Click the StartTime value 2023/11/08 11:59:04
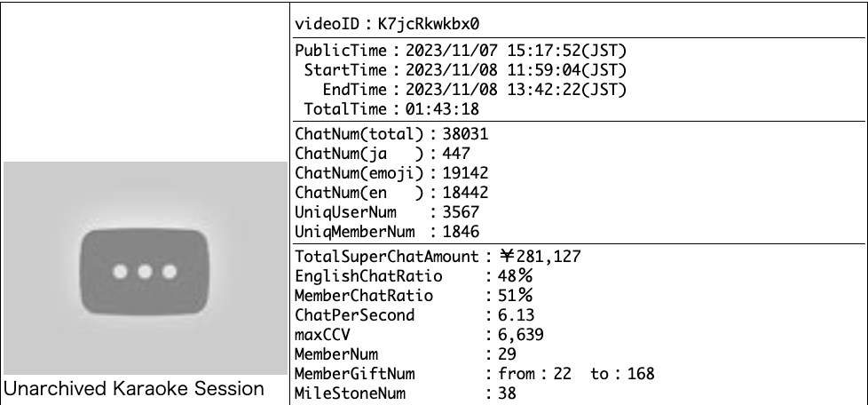 click(517, 69)
